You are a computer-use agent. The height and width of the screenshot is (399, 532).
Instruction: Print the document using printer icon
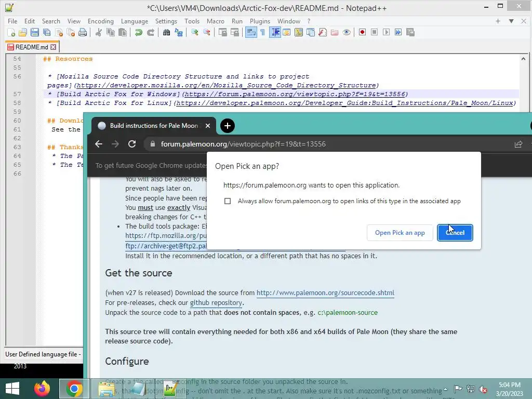[x=83, y=32]
